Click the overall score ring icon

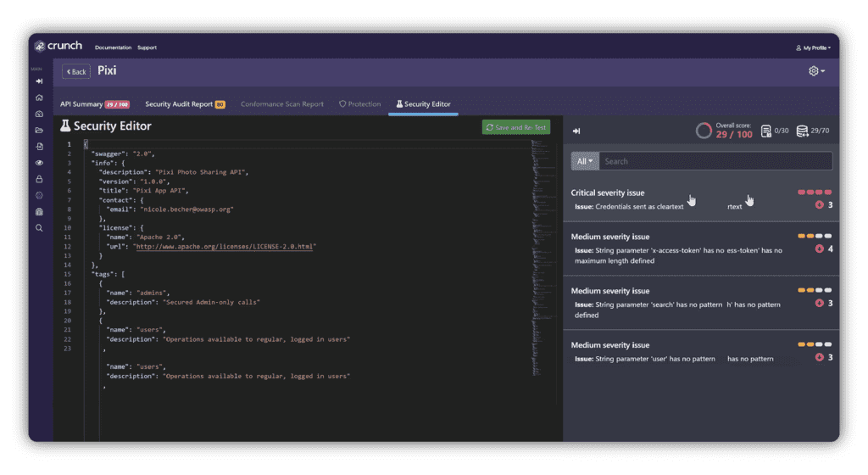coord(704,131)
